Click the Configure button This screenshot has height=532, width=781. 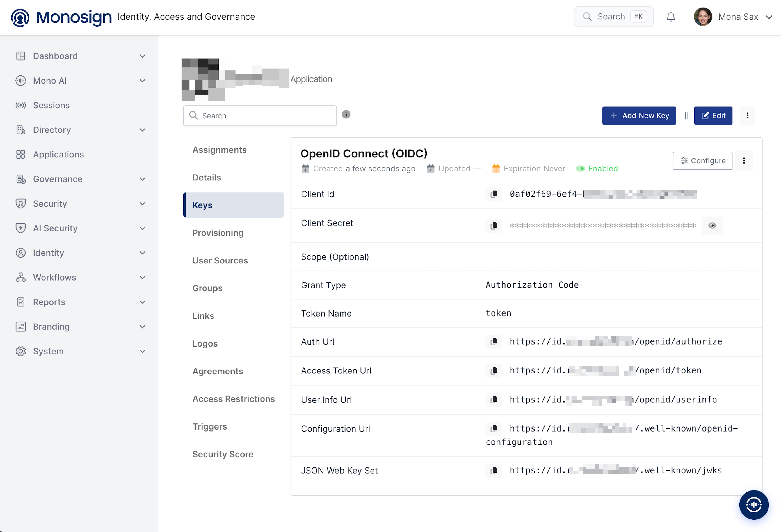tap(702, 161)
